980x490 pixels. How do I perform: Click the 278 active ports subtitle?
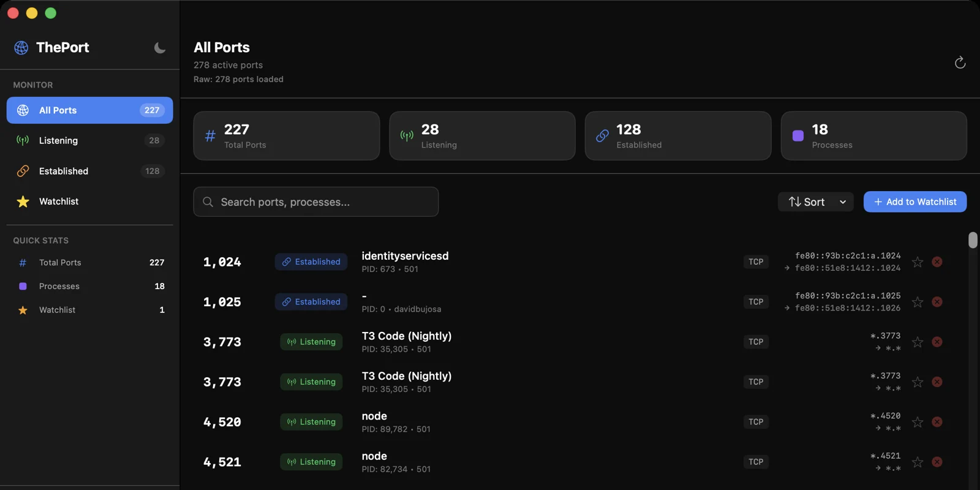point(228,65)
